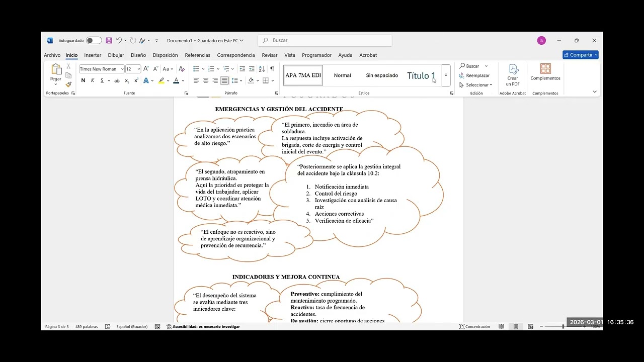The height and width of the screenshot is (362, 644).
Task: Align text to the right
Action: [x=215, y=80]
